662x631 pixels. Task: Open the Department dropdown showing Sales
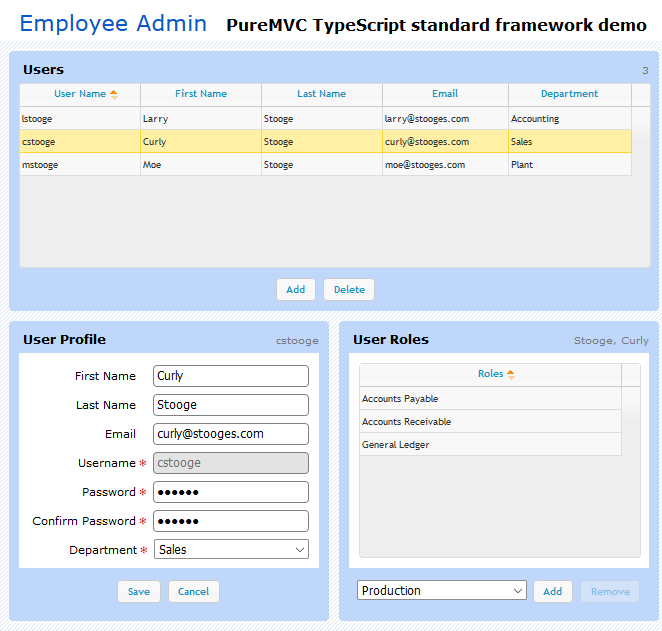[231, 550]
